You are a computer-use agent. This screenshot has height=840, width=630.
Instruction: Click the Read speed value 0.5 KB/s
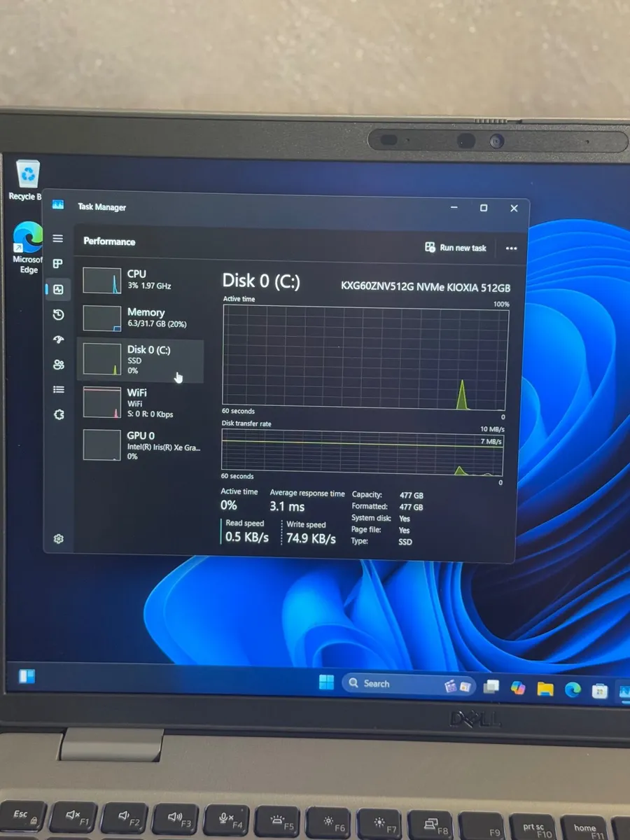point(247,538)
